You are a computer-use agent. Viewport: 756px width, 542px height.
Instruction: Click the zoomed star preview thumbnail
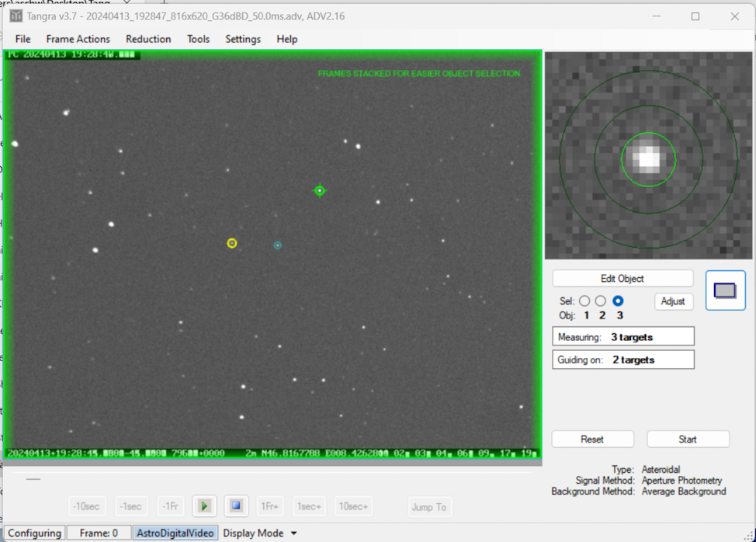point(649,156)
